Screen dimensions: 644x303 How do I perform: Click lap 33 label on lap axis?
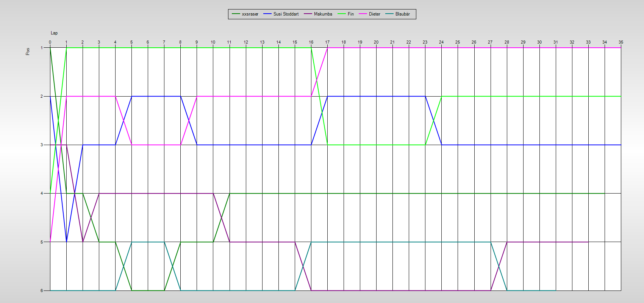588,42
